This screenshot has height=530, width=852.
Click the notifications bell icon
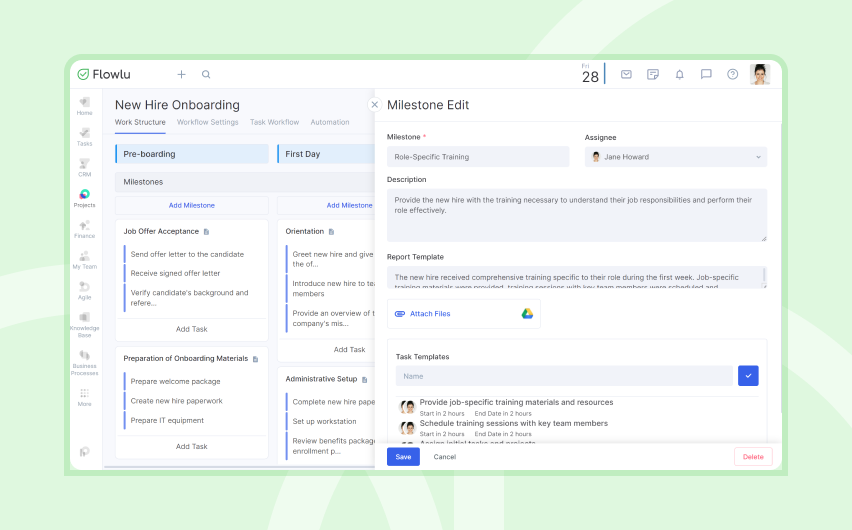(679, 74)
